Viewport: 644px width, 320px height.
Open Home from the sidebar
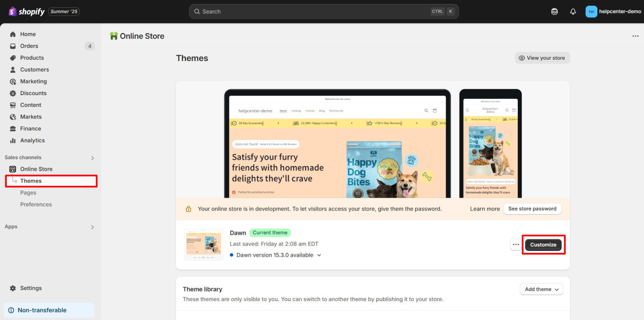(x=28, y=34)
